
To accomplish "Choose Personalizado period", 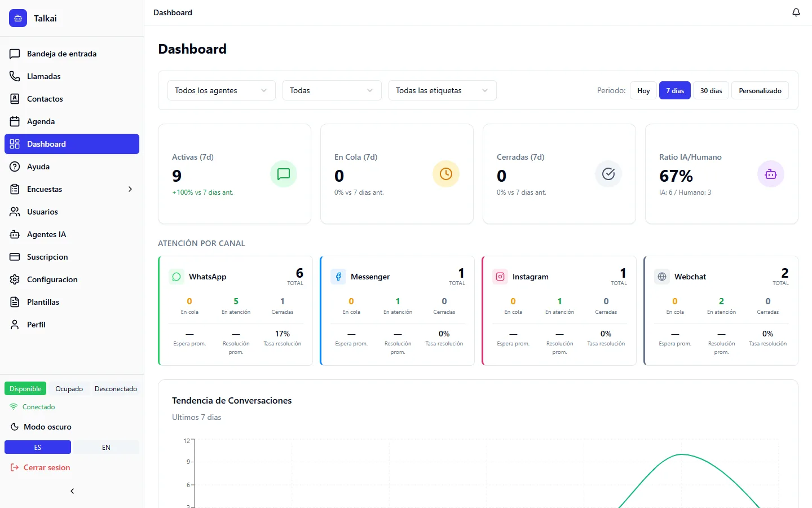I will (x=760, y=90).
